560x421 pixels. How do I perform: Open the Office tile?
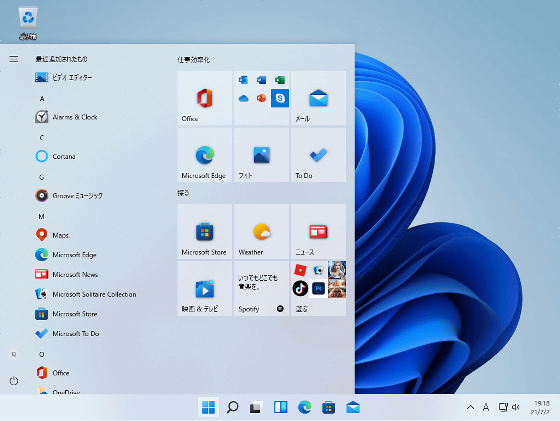(x=205, y=98)
